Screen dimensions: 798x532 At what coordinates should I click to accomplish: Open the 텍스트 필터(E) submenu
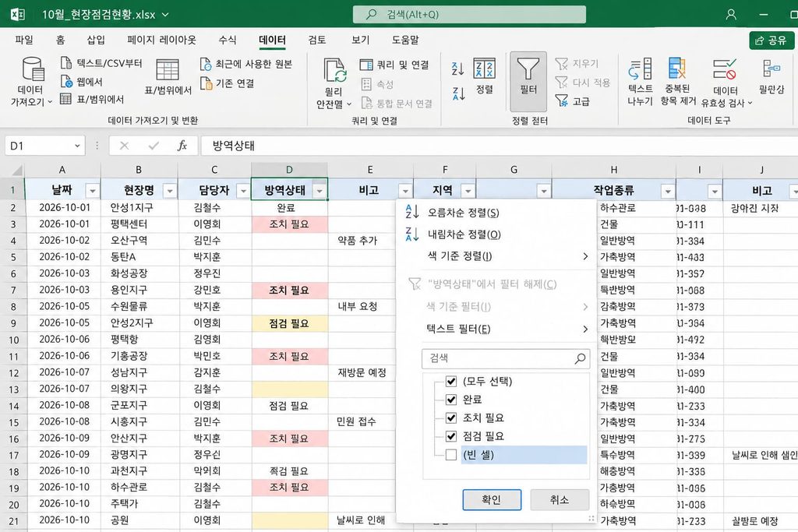[496, 329]
